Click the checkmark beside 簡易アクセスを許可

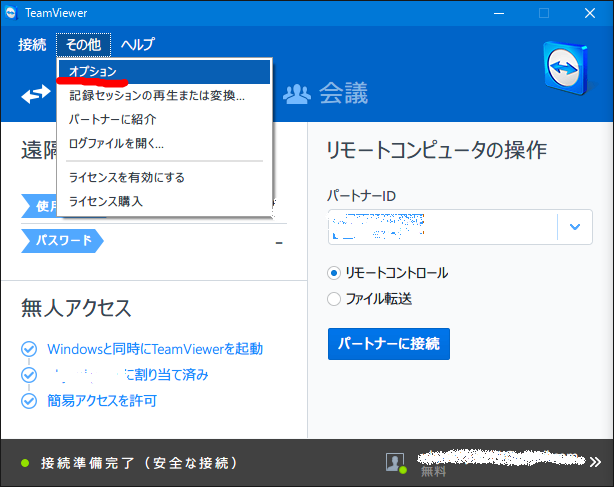(29, 401)
